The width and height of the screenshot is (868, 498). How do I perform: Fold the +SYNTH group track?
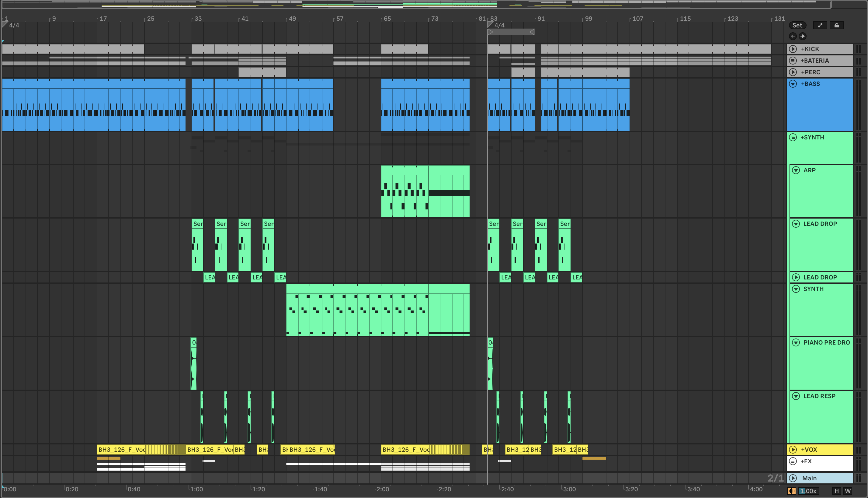793,137
